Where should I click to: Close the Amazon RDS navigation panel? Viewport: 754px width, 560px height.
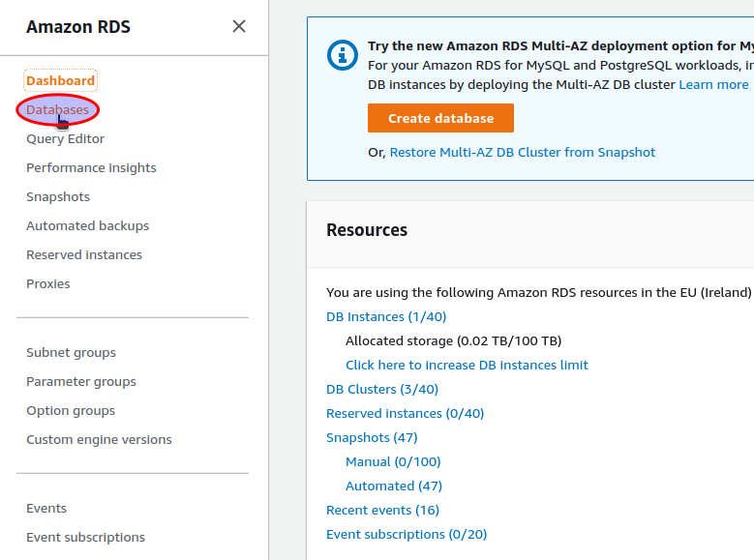[x=239, y=26]
